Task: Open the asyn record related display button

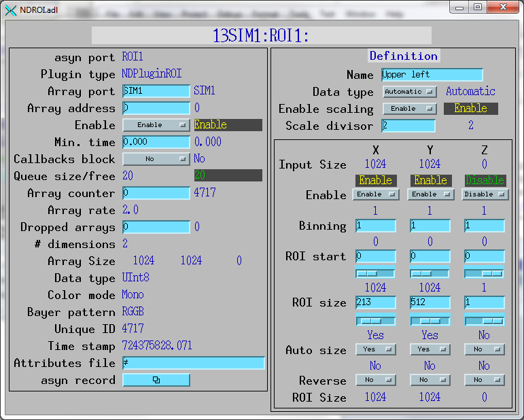Action: (x=156, y=380)
